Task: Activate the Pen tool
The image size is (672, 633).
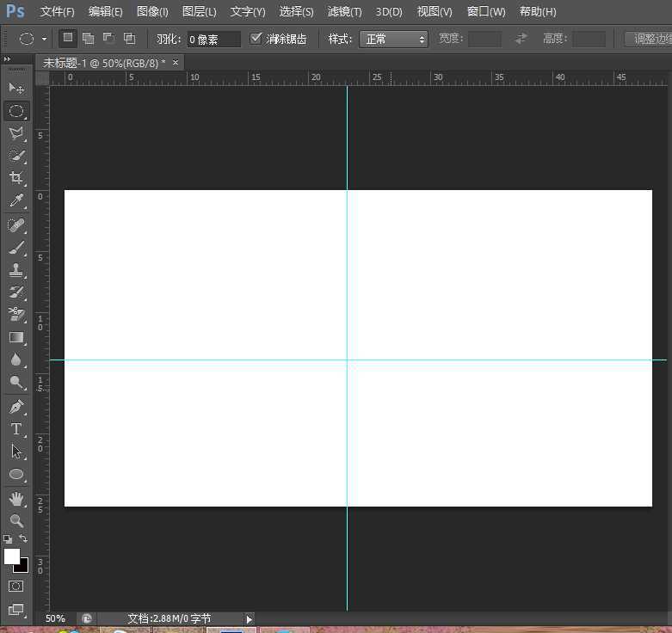Action: tap(16, 406)
